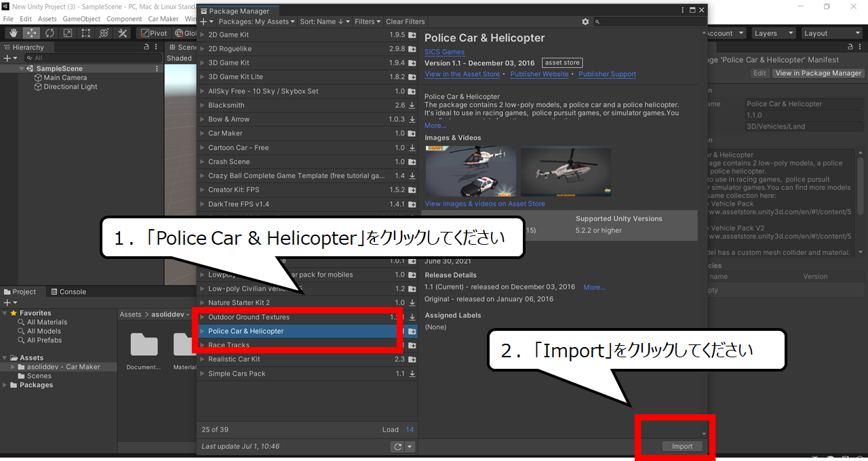The image size is (868, 461).
Task: Collapse the SampleScene hierarchy node
Action: pyautogui.click(x=22, y=68)
